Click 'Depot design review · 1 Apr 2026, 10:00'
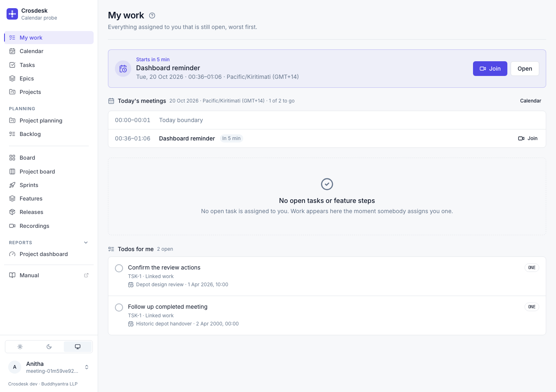Screen dimensions: 556x392 182,285
